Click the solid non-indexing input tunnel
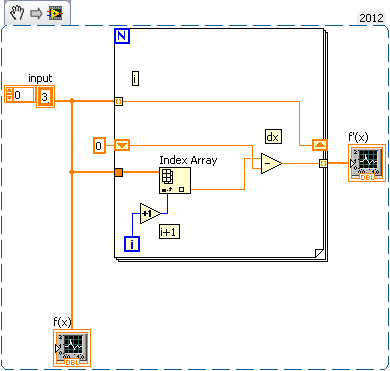The width and height of the screenshot is (390, 371). click(x=119, y=172)
